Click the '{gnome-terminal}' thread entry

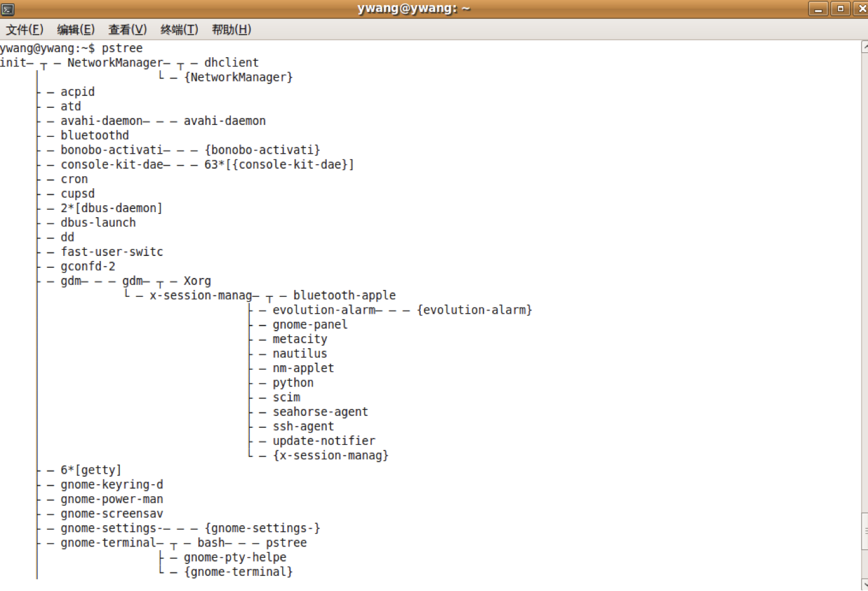click(x=238, y=572)
